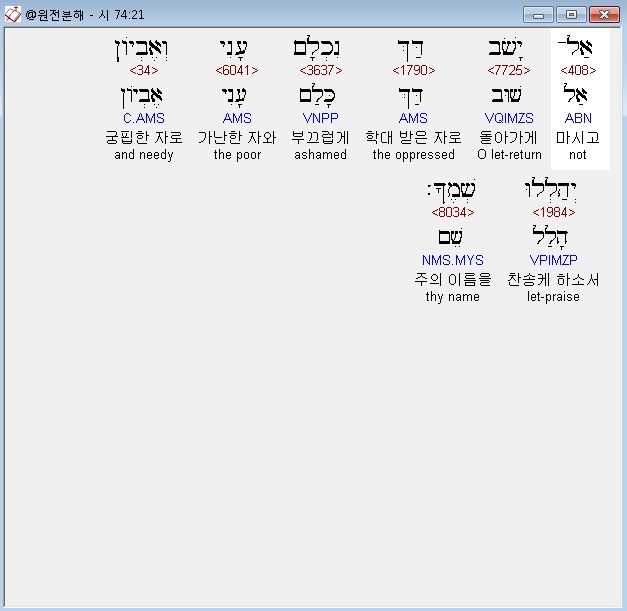
Task: Close the 원전분해 window
Action: point(604,15)
